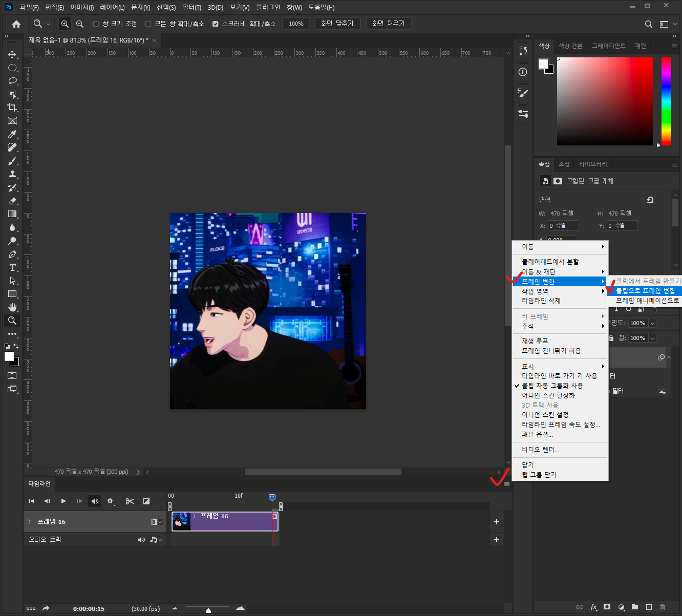Select the Pen tool
This screenshot has width=682, height=616.
[x=12, y=254]
